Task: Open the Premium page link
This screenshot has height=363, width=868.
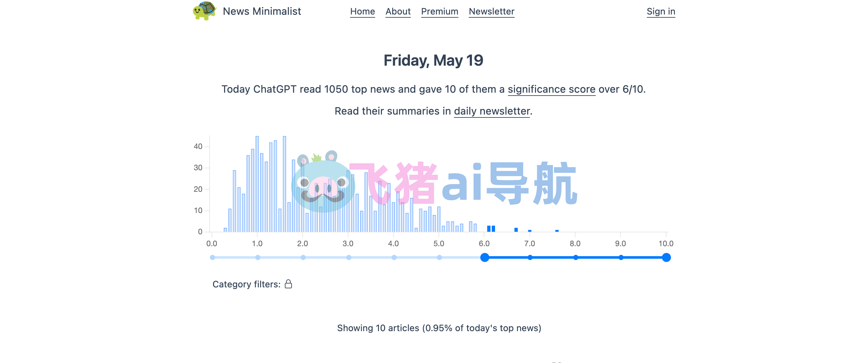Action: tap(439, 12)
